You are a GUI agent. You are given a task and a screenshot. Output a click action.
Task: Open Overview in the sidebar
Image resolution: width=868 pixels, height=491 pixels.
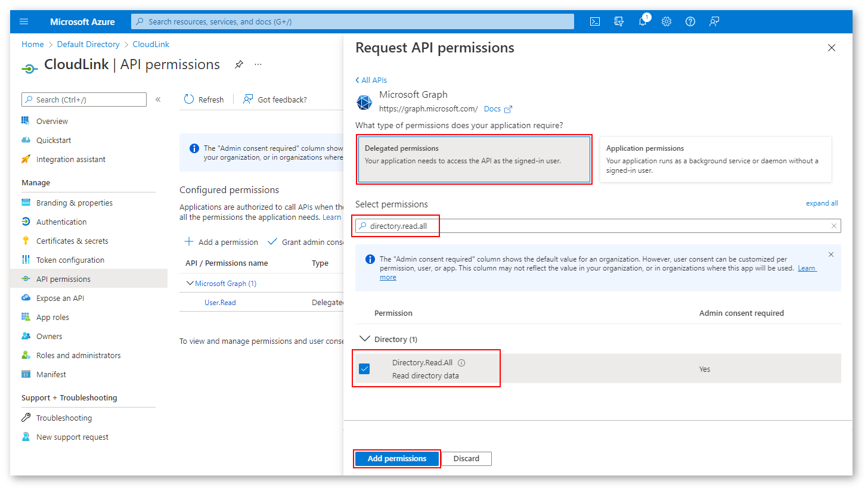52,121
